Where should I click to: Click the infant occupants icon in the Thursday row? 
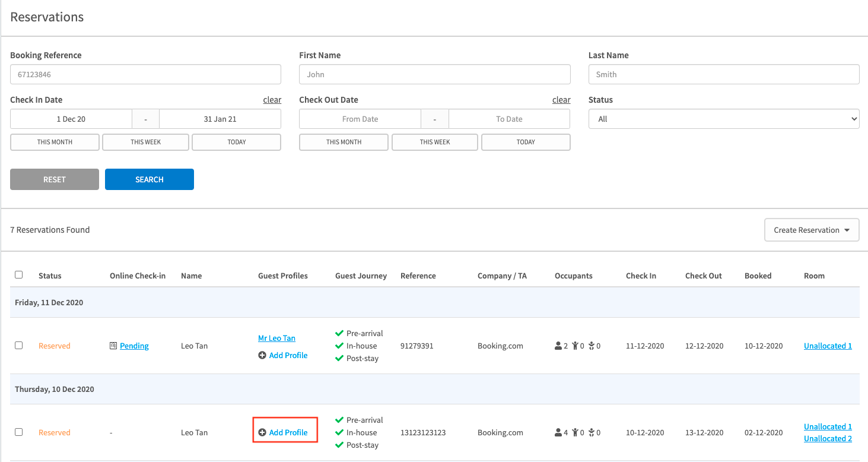592,432
